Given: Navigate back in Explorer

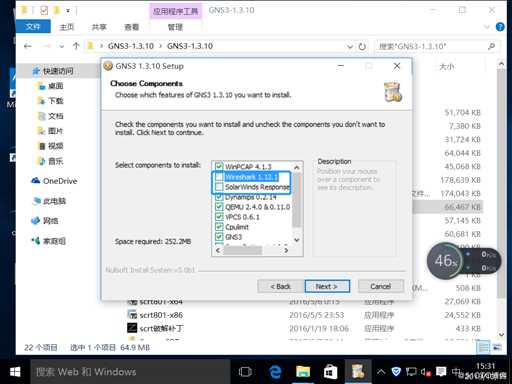Looking at the screenshot, I should coord(28,46).
